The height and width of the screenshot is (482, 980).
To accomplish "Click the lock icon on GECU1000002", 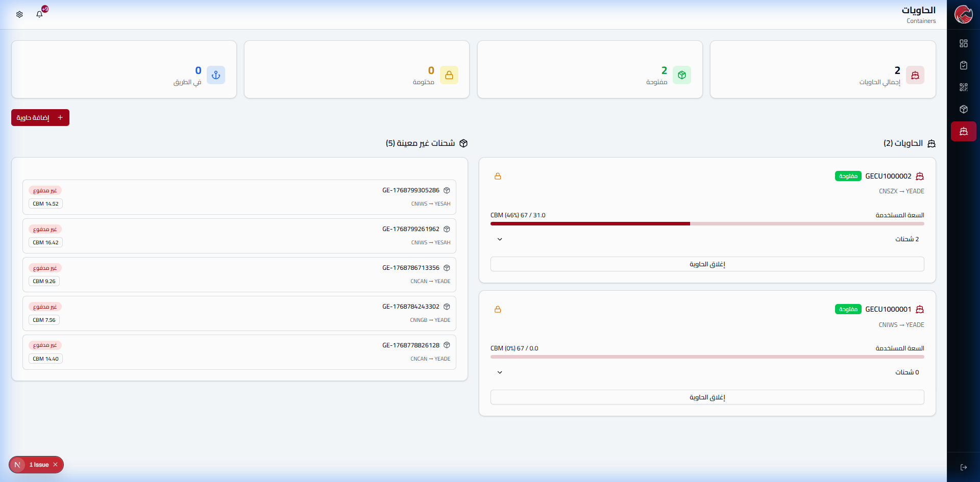I will tap(498, 176).
